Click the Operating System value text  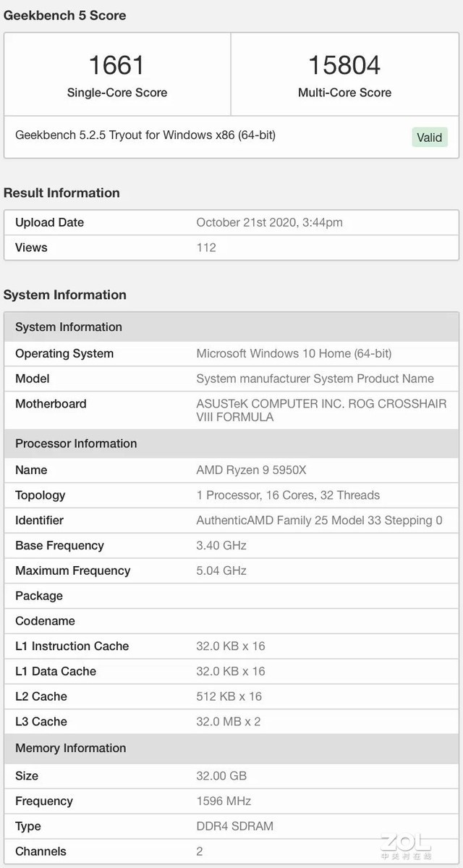(x=294, y=353)
